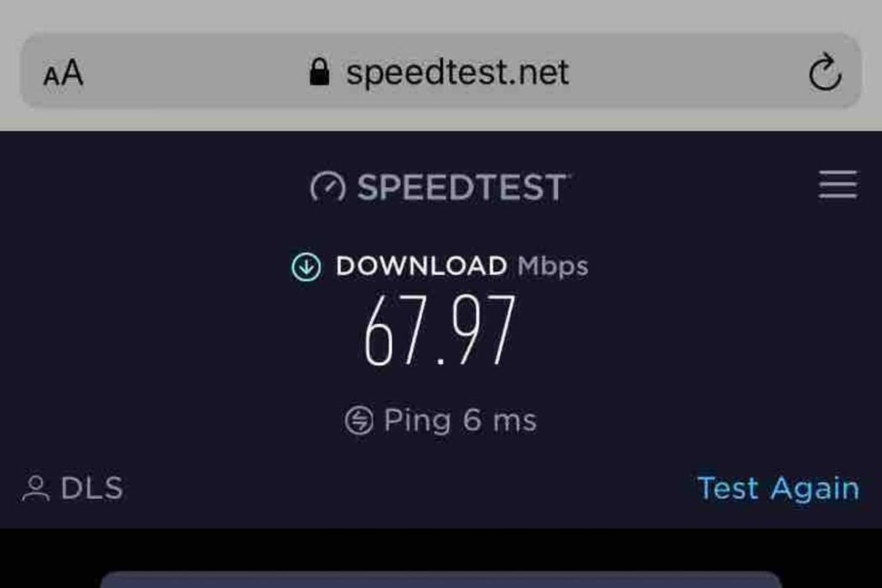
Task: Click the 67.97 download speed result
Action: [440, 330]
